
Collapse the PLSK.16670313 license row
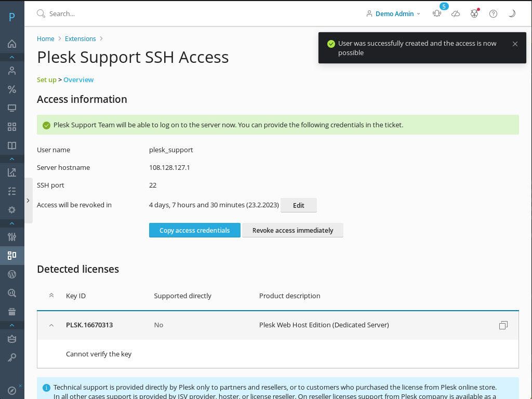point(51,325)
